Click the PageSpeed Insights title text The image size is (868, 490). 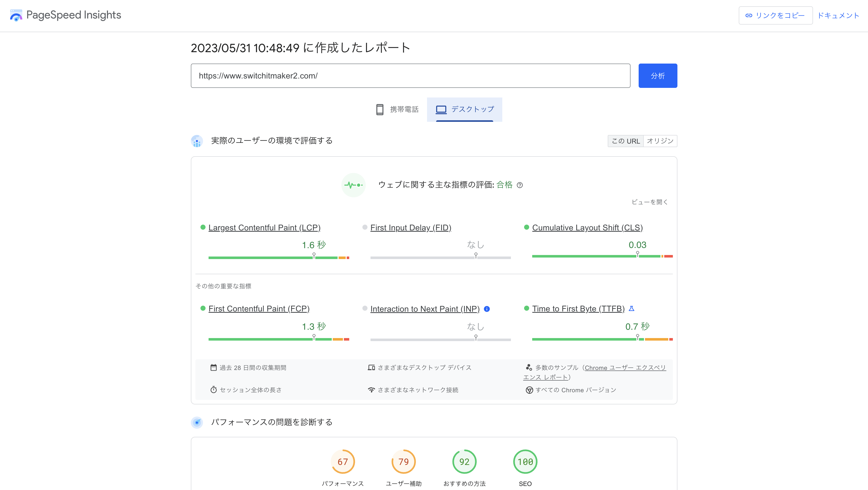click(x=73, y=15)
